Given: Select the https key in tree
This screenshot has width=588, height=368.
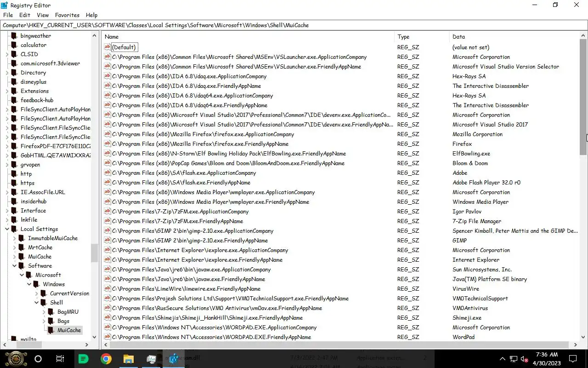Looking at the screenshot, I should click(x=27, y=183).
